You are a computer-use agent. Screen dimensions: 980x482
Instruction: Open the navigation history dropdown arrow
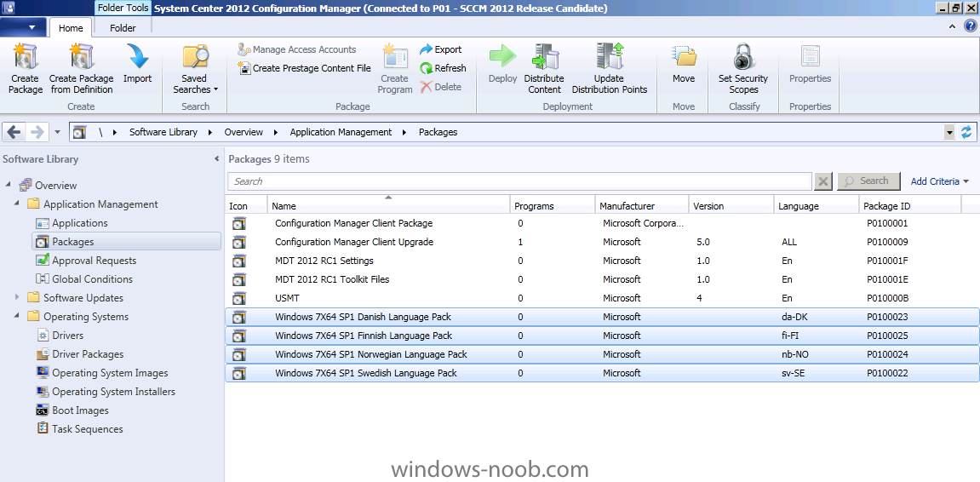pos(58,133)
